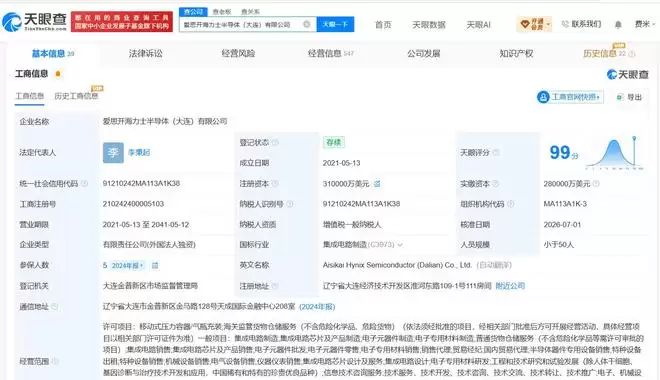The width and height of the screenshot is (660, 380).
Task: Click help icon beside 通信地址 label
Action: click(54, 306)
